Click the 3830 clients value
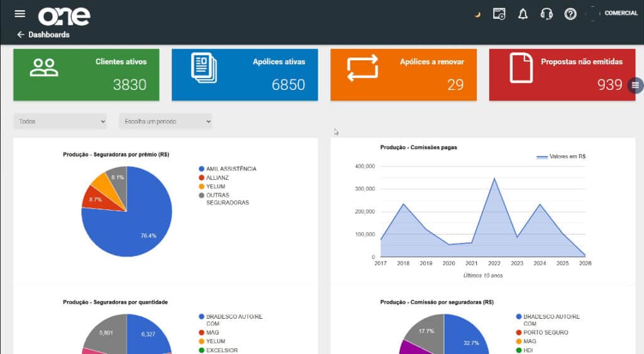The width and height of the screenshot is (644, 354). [x=130, y=85]
